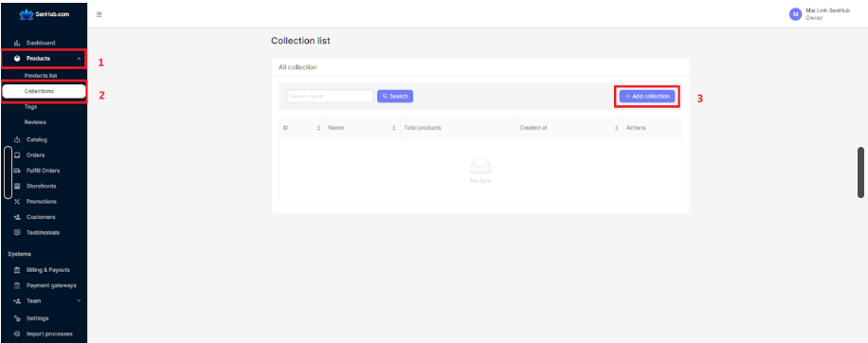Click the Collection list heading

tap(300, 41)
